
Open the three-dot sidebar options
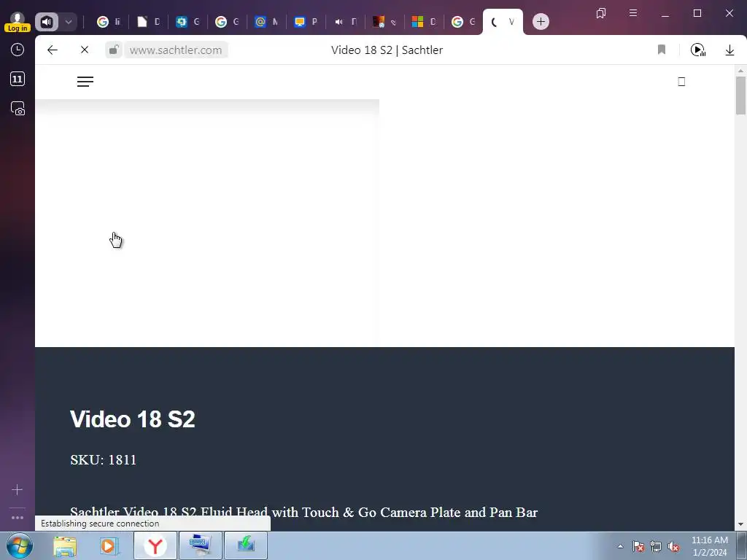(x=18, y=518)
